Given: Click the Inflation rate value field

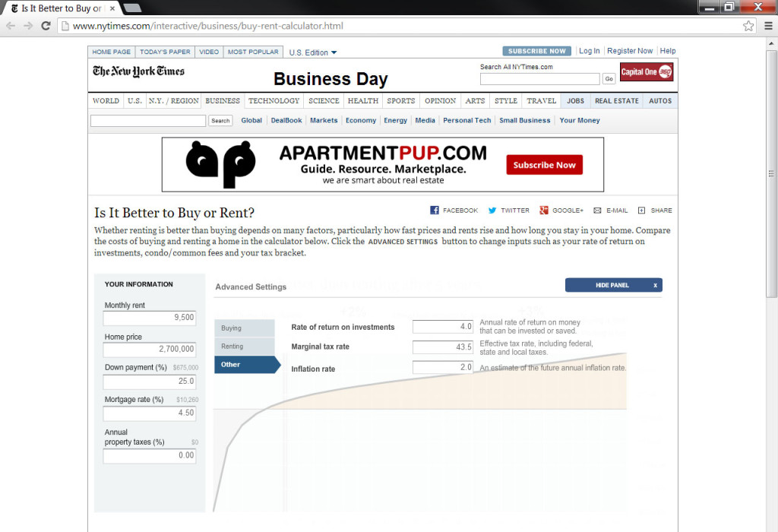Looking at the screenshot, I should 442,367.
